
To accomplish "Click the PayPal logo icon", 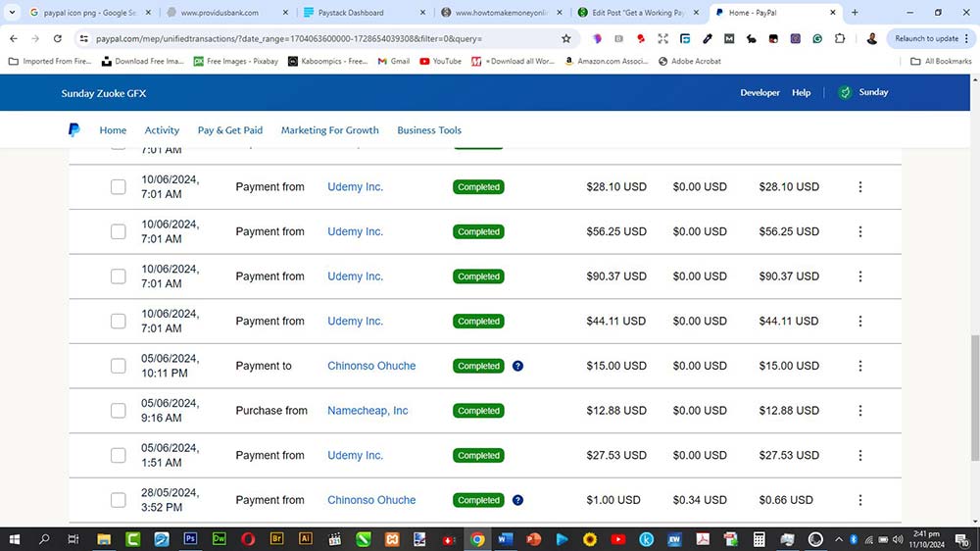I will pyautogui.click(x=73, y=129).
